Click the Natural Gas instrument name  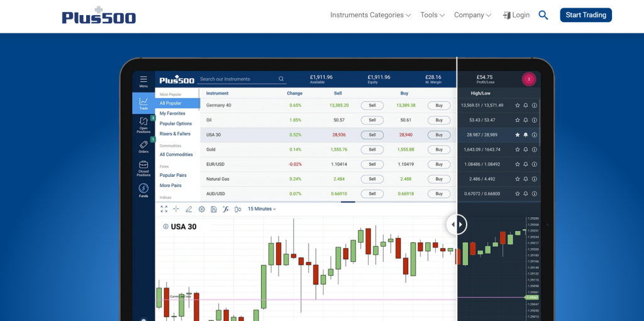218,179
